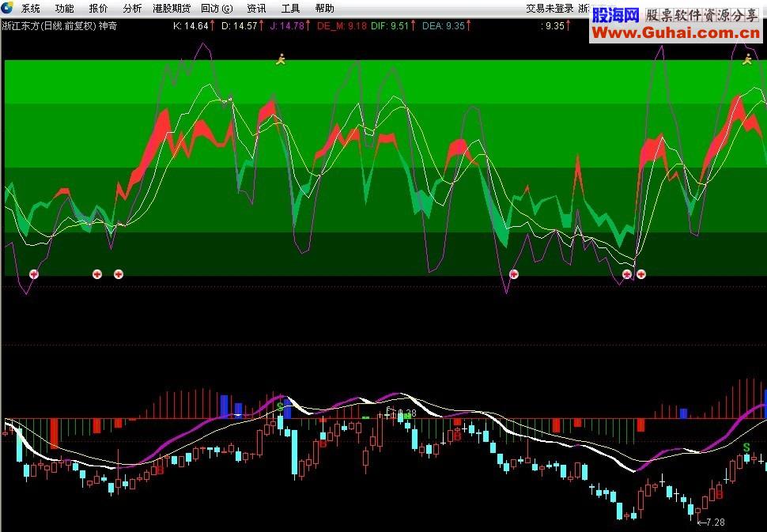Screen dimensions: 767x532
Task: Open the 分析 menu
Action: 132,9
